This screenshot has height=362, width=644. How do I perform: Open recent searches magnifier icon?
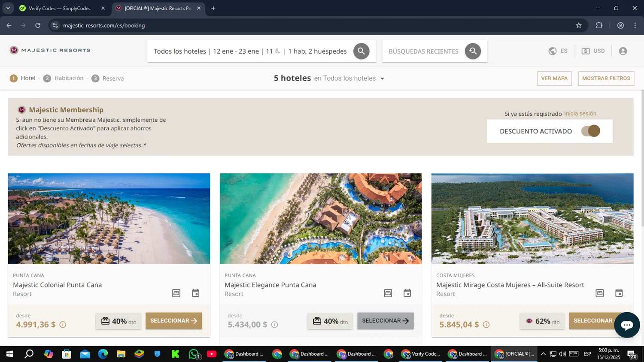(473, 51)
